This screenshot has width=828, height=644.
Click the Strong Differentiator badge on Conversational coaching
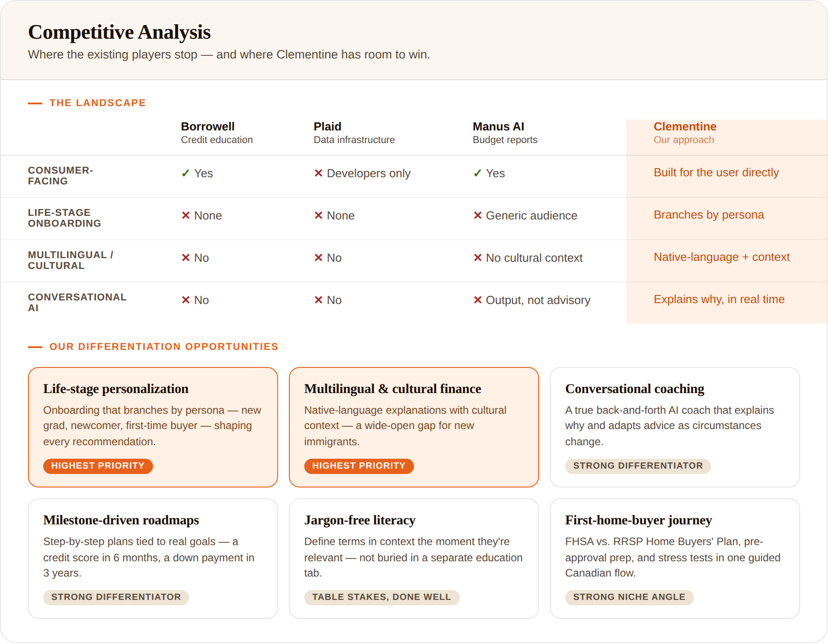[638, 466]
